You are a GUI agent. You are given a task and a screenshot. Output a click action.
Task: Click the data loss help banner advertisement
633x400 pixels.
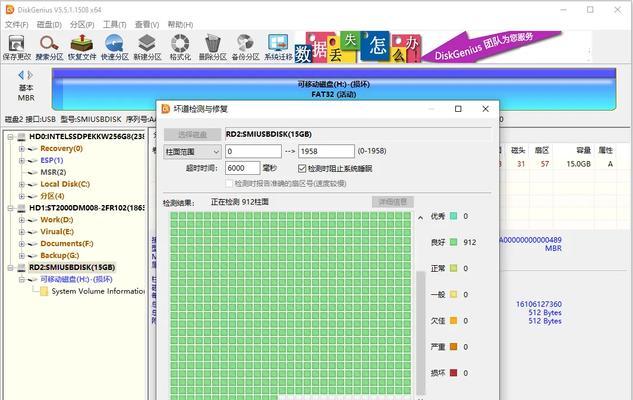[358, 47]
